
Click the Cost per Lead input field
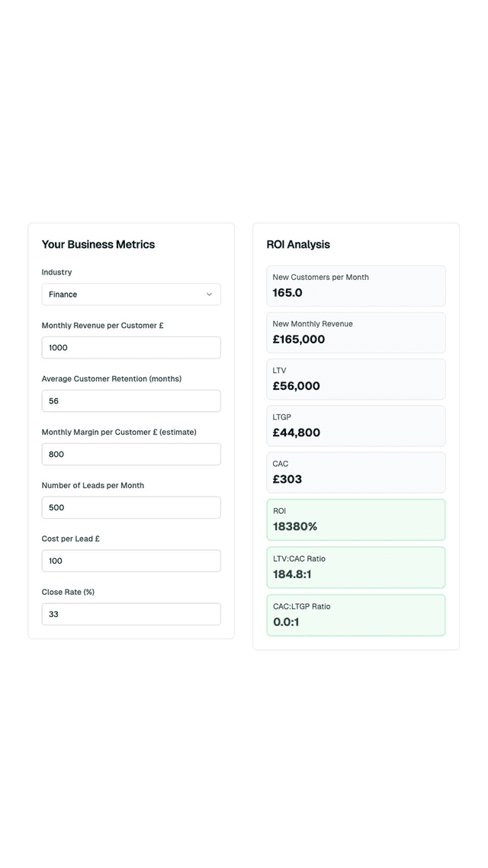tap(130, 561)
